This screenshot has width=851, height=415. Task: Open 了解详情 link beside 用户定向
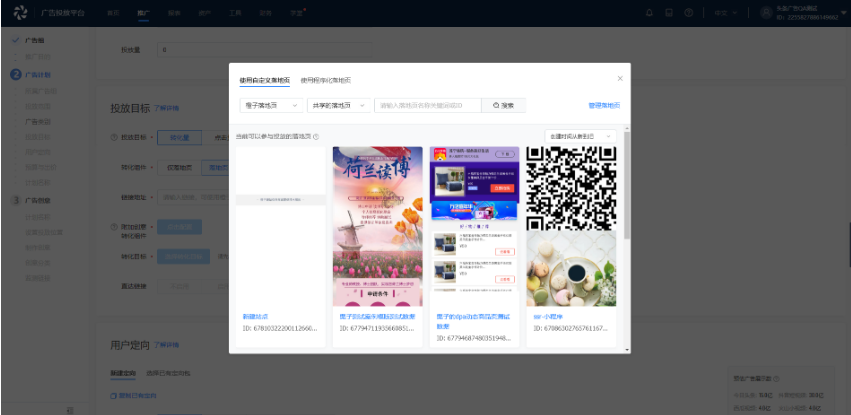point(166,344)
